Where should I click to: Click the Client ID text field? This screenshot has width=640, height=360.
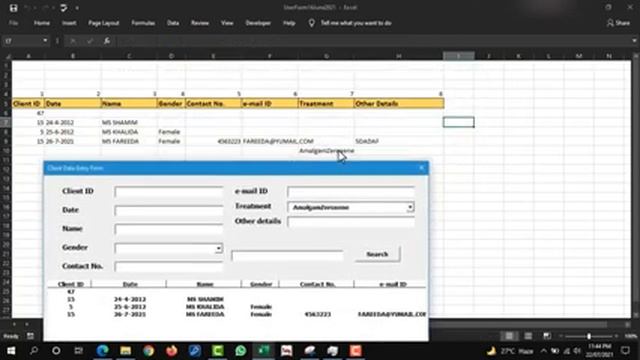[x=169, y=192]
